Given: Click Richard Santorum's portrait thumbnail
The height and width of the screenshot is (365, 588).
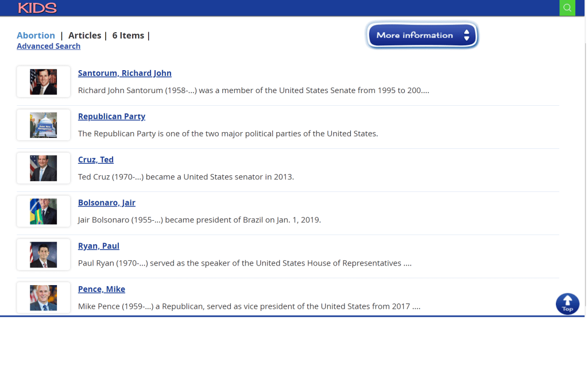Looking at the screenshot, I should pyautogui.click(x=44, y=82).
